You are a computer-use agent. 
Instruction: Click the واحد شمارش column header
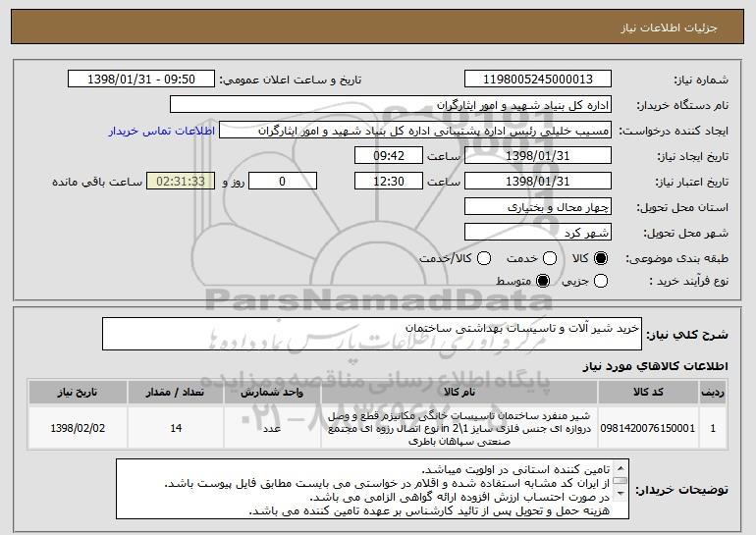pyautogui.click(x=272, y=393)
